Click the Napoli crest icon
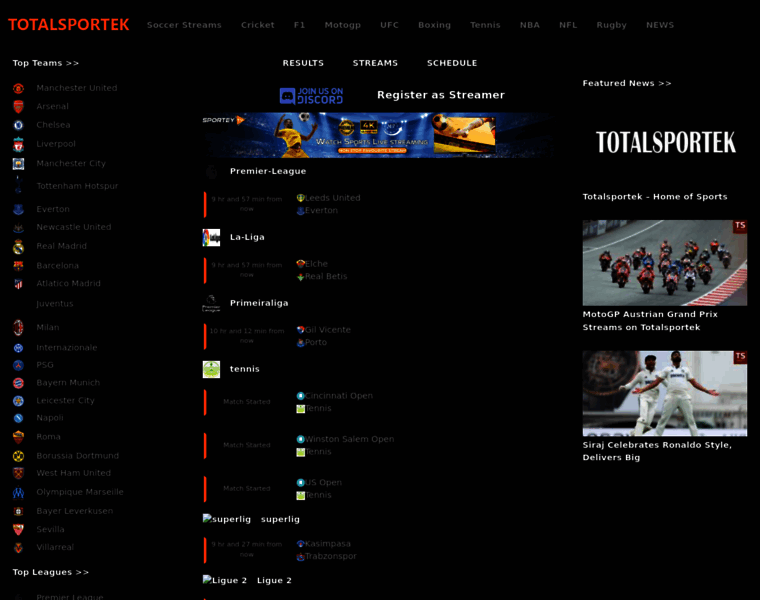This screenshot has height=600, width=760. pos(18,418)
